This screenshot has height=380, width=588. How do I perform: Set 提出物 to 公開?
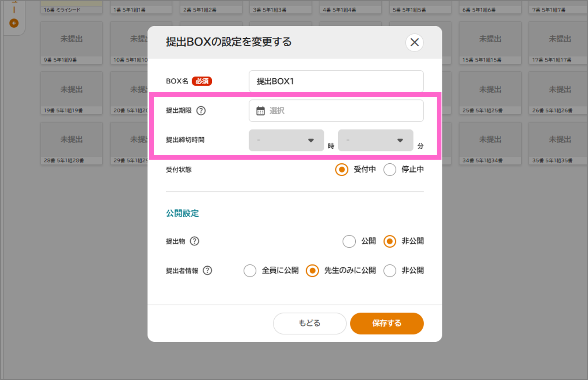tap(349, 241)
